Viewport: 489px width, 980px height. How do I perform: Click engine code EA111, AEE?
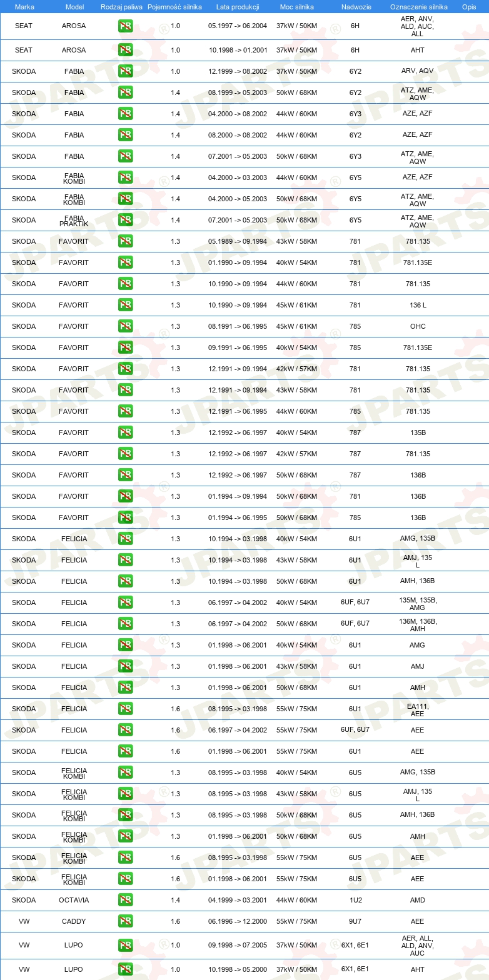418,709
